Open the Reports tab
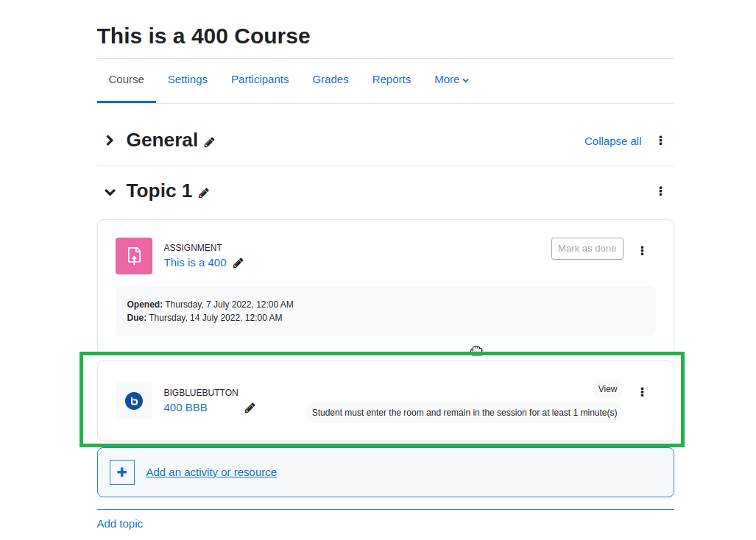This screenshot has width=756, height=540. click(x=392, y=80)
